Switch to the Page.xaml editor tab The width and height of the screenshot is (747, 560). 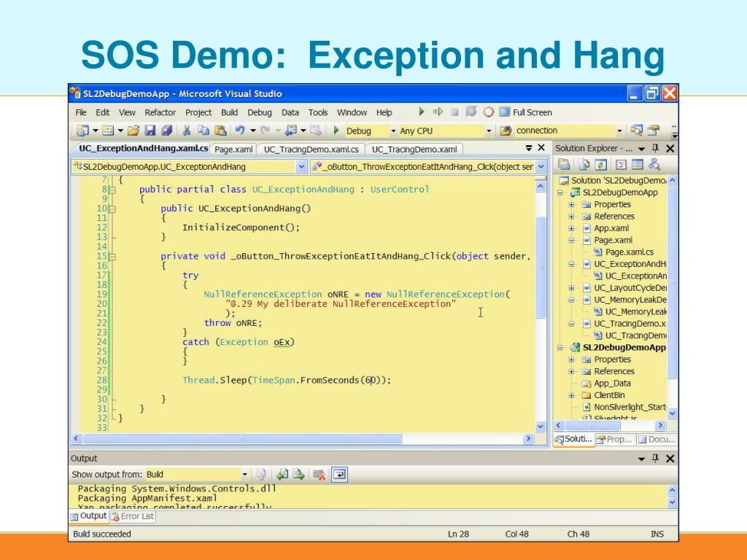pyautogui.click(x=233, y=149)
